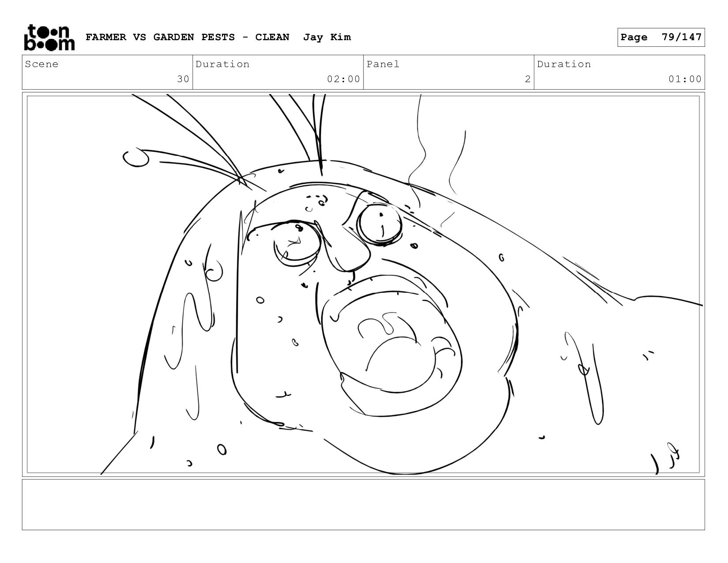Click the 'Scene' header label

coord(41,64)
